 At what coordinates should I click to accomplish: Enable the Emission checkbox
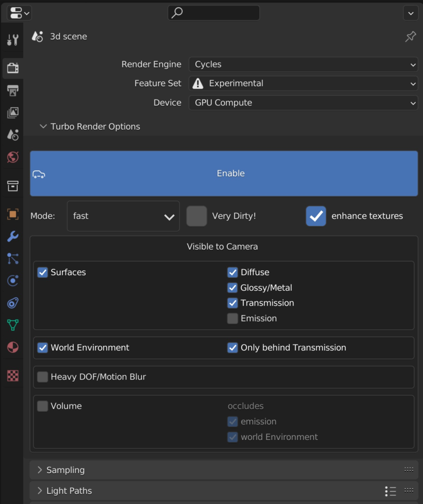(x=233, y=318)
